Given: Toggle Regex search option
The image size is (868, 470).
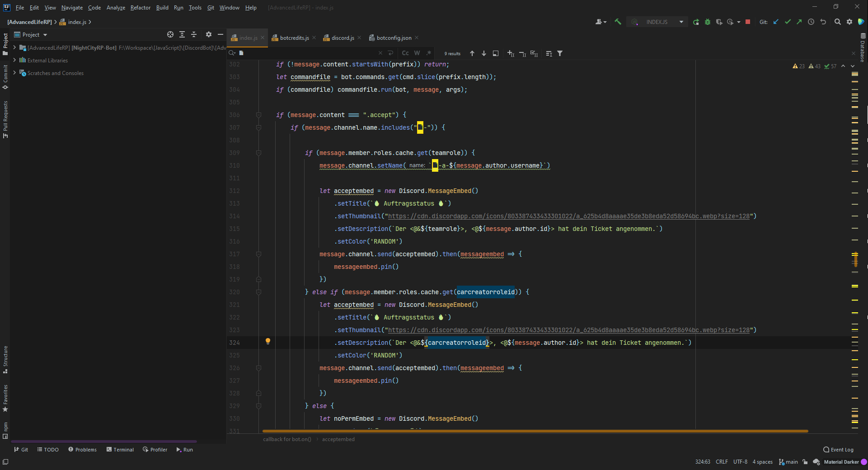Looking at the screenshot, I should click(x=429, y=53).
